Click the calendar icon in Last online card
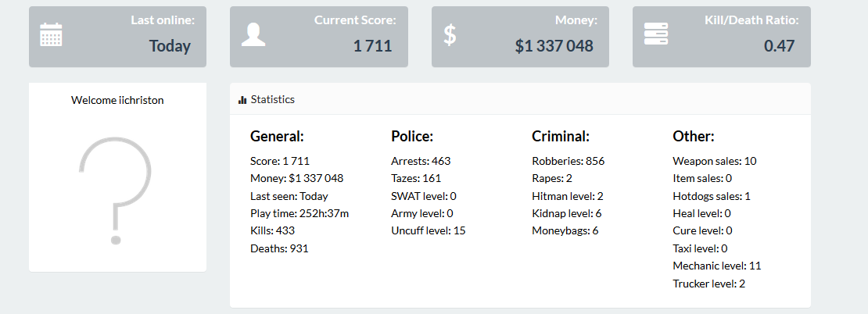Viewport: 868px width, 314px height. pyautogui.click(x=51, y=34)
